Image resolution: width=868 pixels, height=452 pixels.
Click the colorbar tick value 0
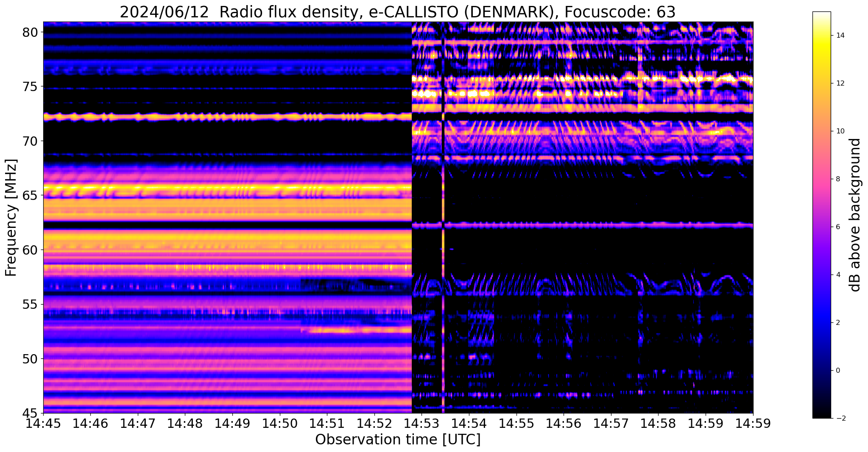[837, 371]
